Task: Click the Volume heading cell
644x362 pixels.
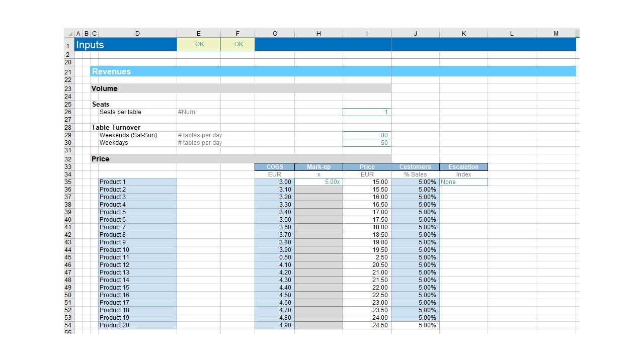Action: pos(240,88)
